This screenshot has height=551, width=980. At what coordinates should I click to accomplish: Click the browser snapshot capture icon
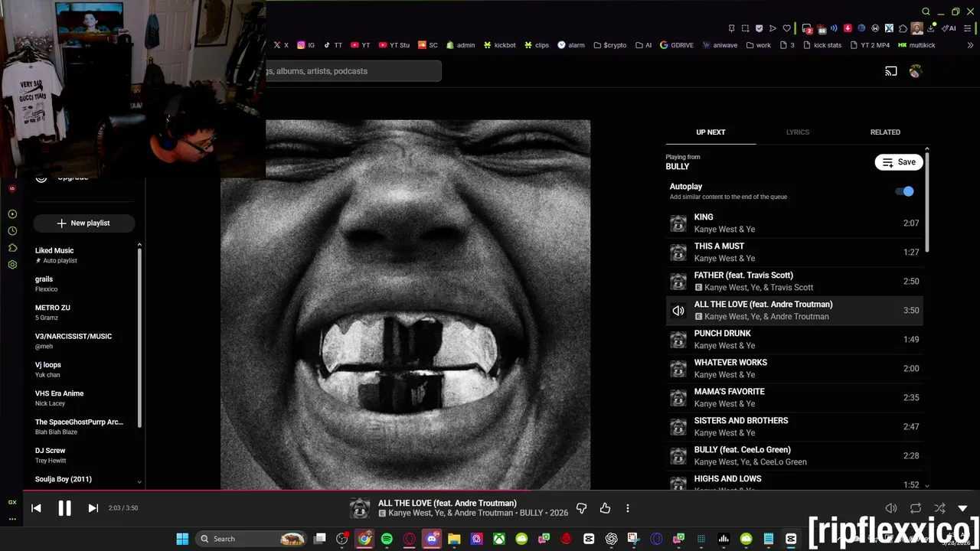coord(745,28)
